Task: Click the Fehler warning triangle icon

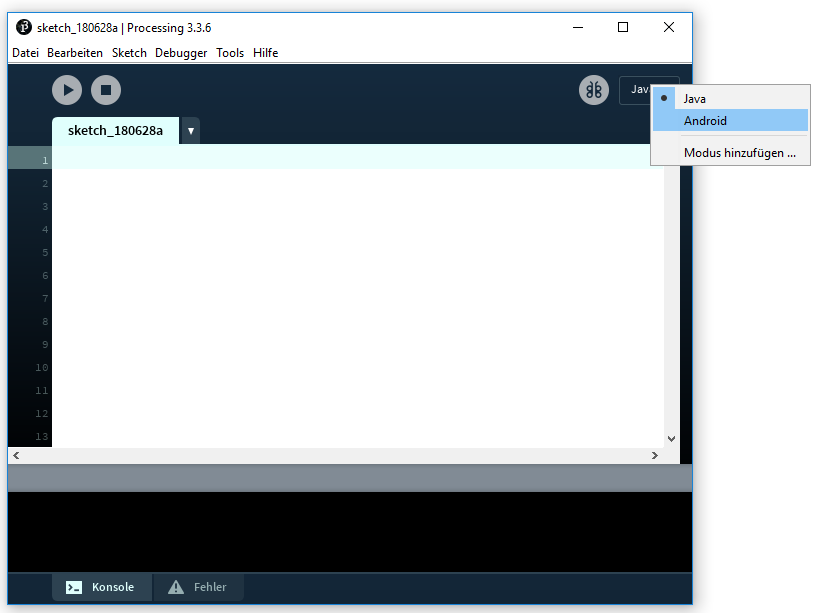Action: point(176,587)
